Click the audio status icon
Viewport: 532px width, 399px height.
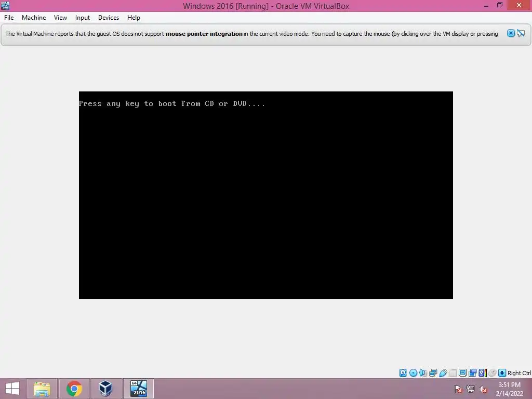pos(423,373)
